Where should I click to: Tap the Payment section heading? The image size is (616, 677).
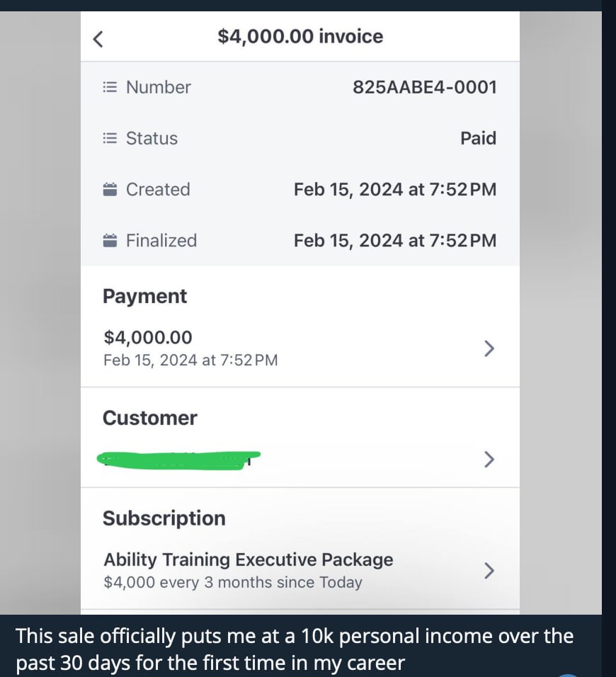pos(144,297)
